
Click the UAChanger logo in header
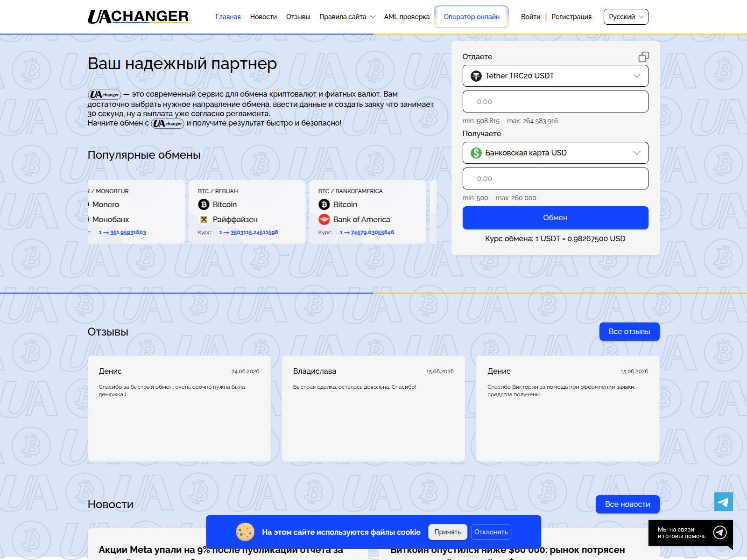(138, 17)
